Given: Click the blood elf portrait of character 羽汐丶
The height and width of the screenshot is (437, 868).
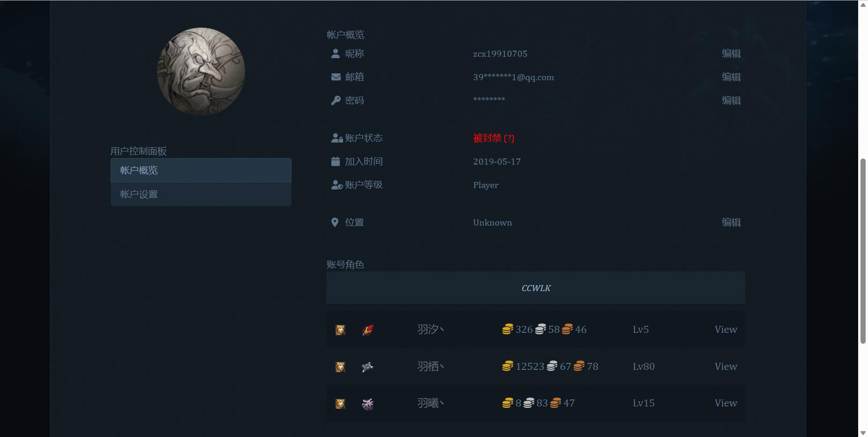Looking at the screenshot, I should point(341,329).
